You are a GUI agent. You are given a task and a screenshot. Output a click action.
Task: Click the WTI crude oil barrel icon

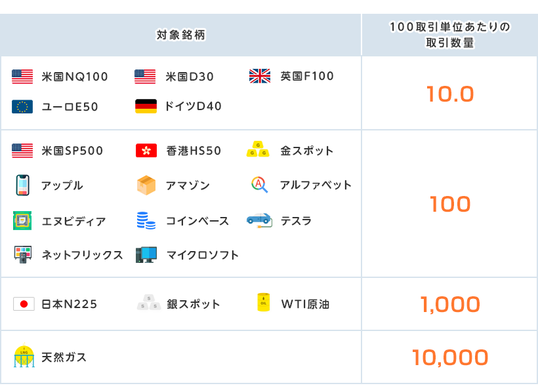click(263, 303)
